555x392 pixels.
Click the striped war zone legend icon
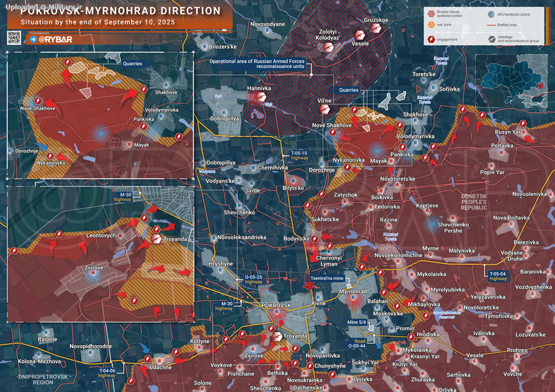pos(431,25)
